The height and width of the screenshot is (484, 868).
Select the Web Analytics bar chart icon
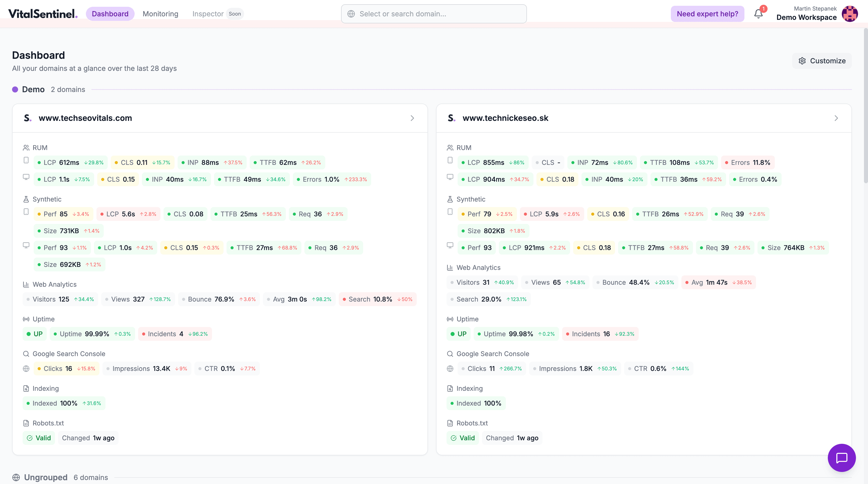coord(26,284)
